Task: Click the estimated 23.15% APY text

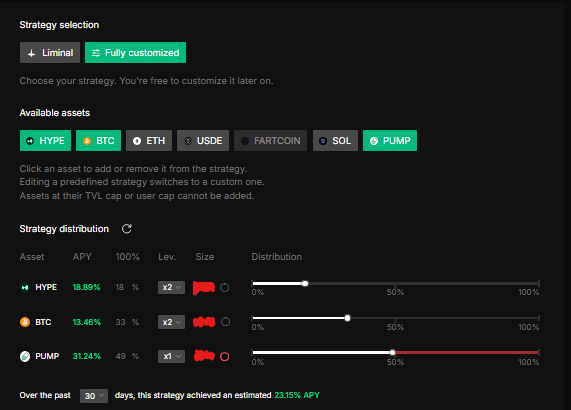Action: point(297,395)
